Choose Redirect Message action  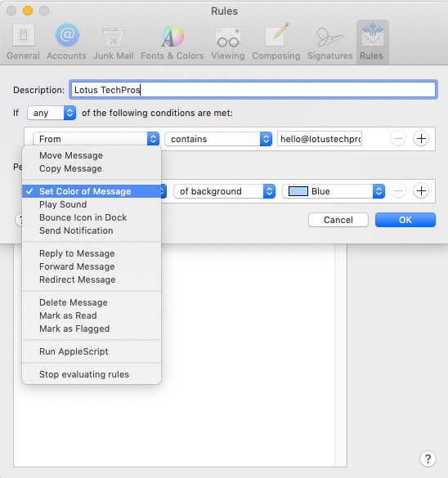92,279
